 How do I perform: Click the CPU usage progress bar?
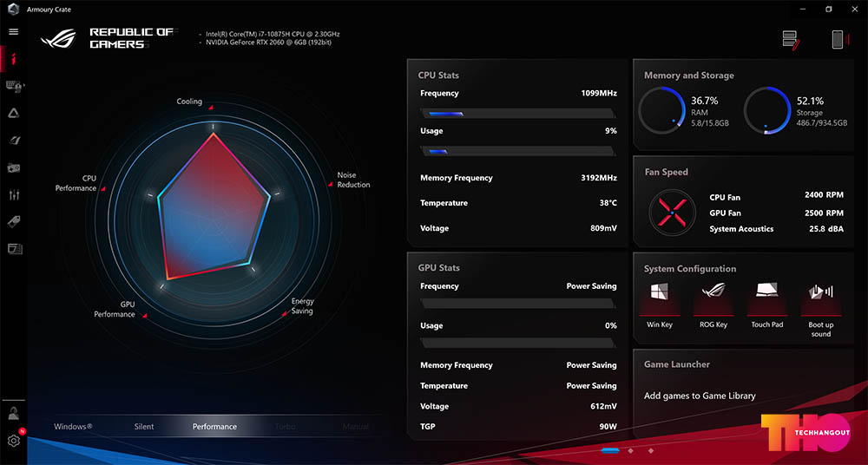pyautogui.click(x=517, y=151)
